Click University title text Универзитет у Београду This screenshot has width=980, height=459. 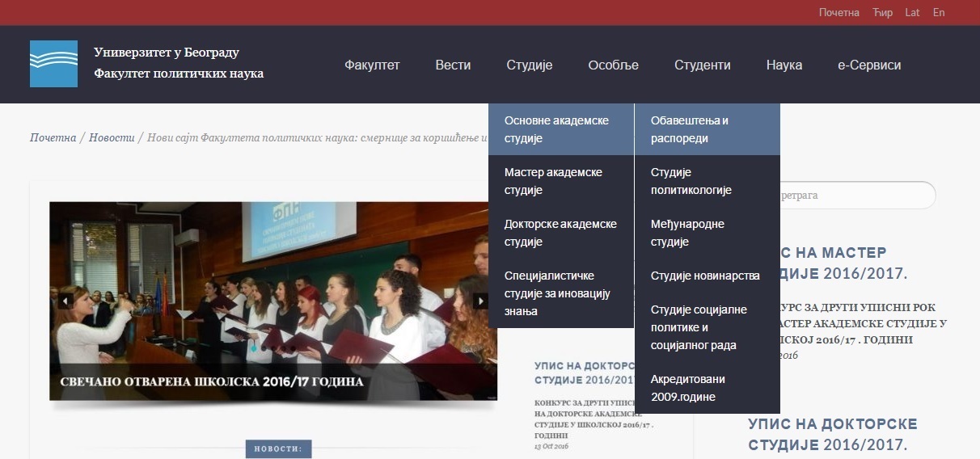(167, 53)
